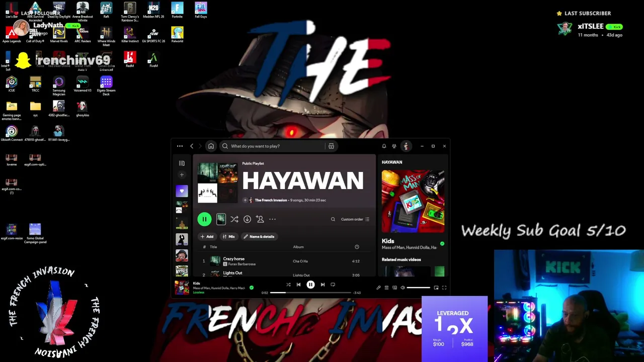Sort by the duration clock column header

coord(357,247)
